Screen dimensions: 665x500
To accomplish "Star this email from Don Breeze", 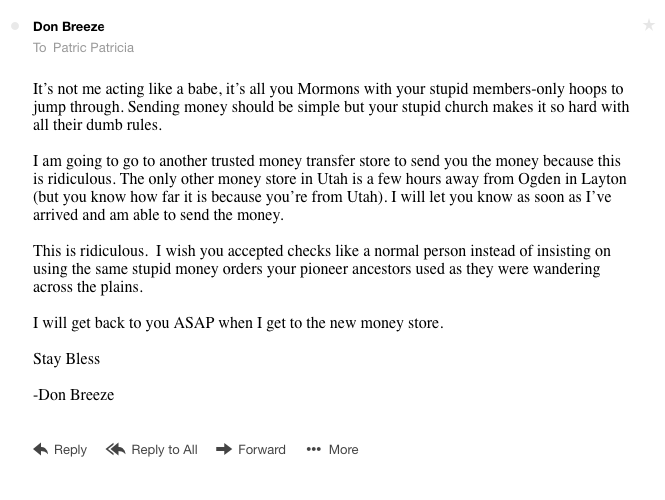I will (x=649, y=26).
